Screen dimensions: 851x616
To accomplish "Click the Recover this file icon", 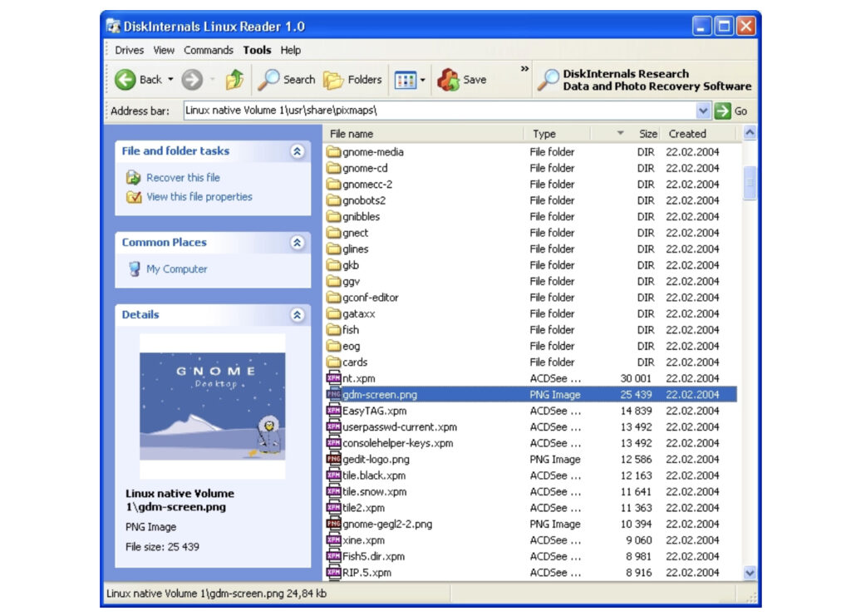I will pyautogui.click(x=131, y=178).
